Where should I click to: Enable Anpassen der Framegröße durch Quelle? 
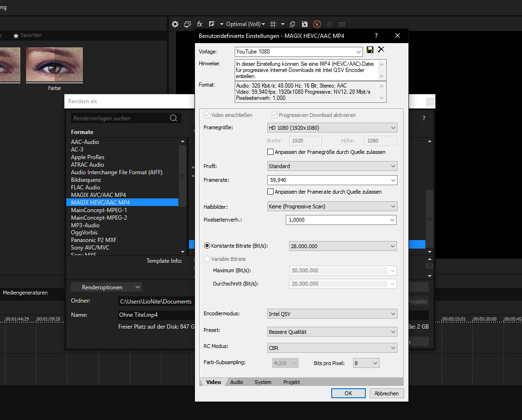(270, 152)
